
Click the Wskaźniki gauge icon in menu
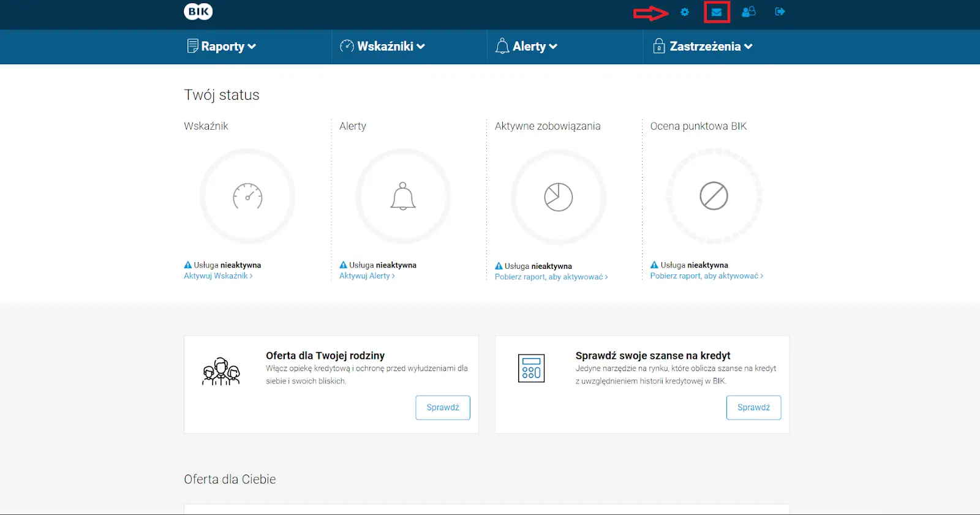pyautogui.click(x=347, y=46)
